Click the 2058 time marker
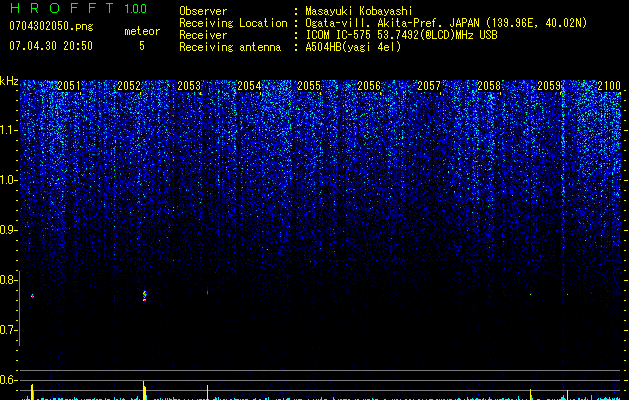 click(x=489, y=86)
